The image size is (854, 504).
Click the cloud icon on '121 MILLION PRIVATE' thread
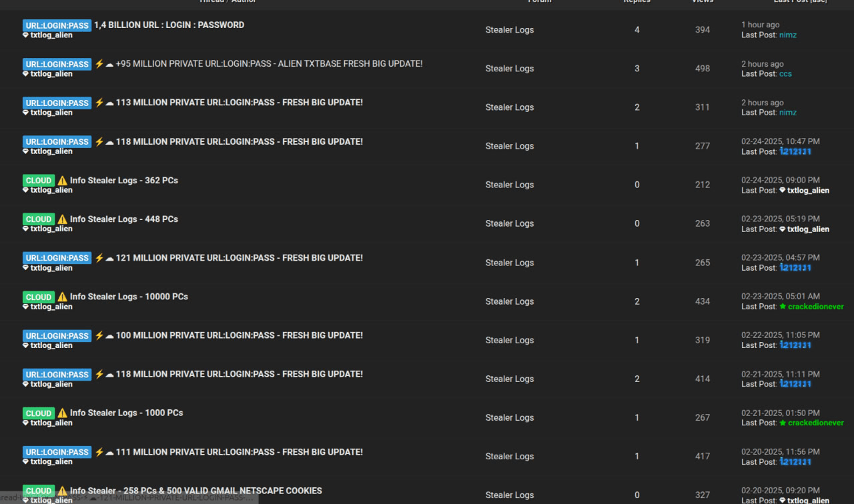click(x=109, y=258)
